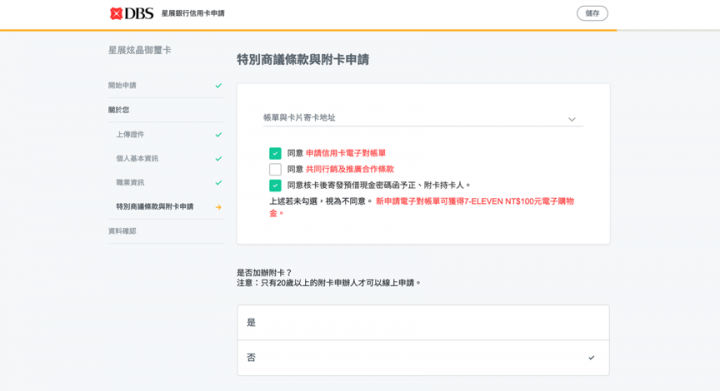
Task: Click the DBS logo
Action: click(x=131, y=13)
